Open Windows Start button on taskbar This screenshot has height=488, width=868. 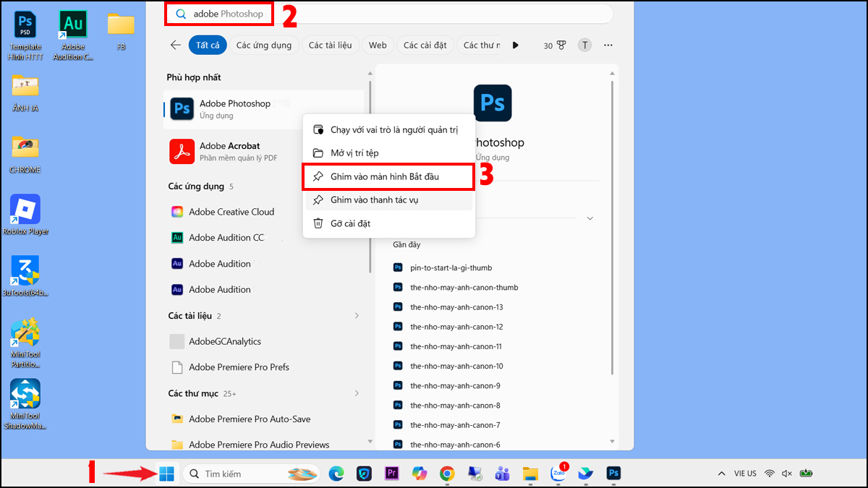tap(166, 474)
